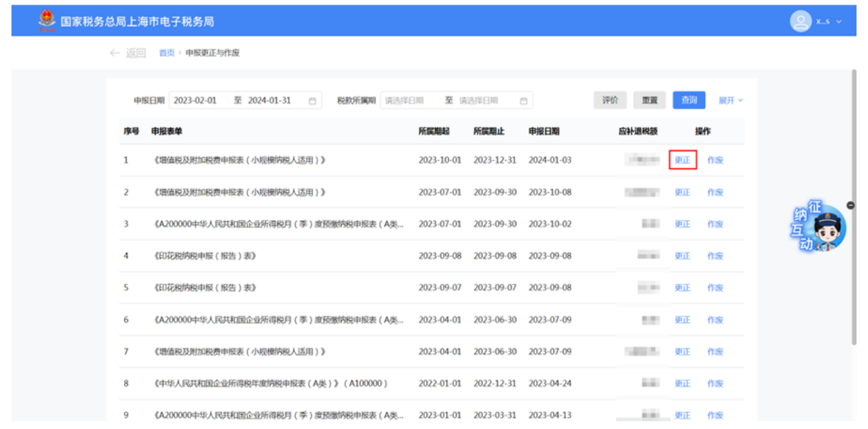Select row 1 增值税及附加税费申报表 form name
Screen dimensions: 868x429
click(239, 160)
